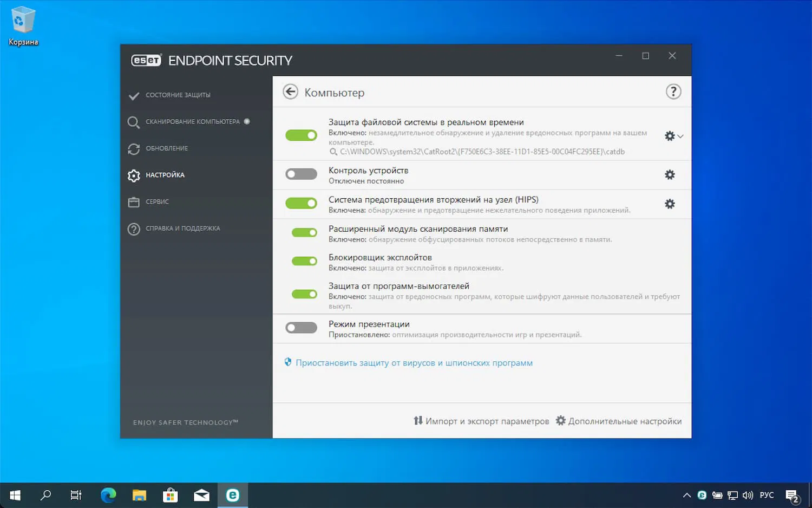This screenshot has width=812, height=508.
Task: Open Справка и поддержка
Action: tap(182, 228)
